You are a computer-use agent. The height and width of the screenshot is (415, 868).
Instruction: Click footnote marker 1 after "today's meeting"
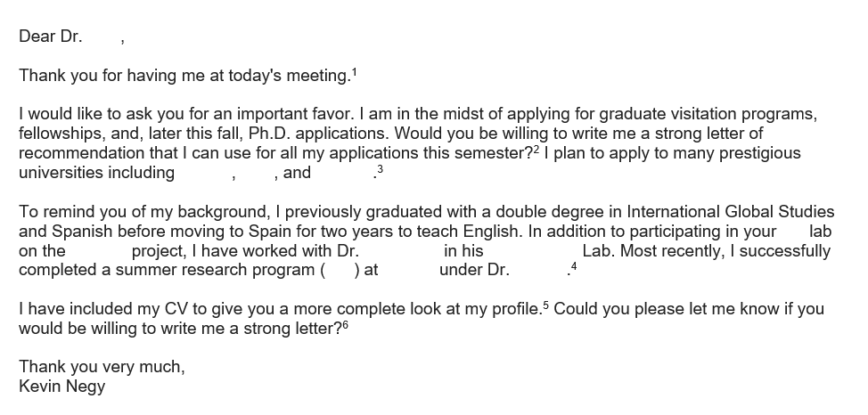coord(355,72)
